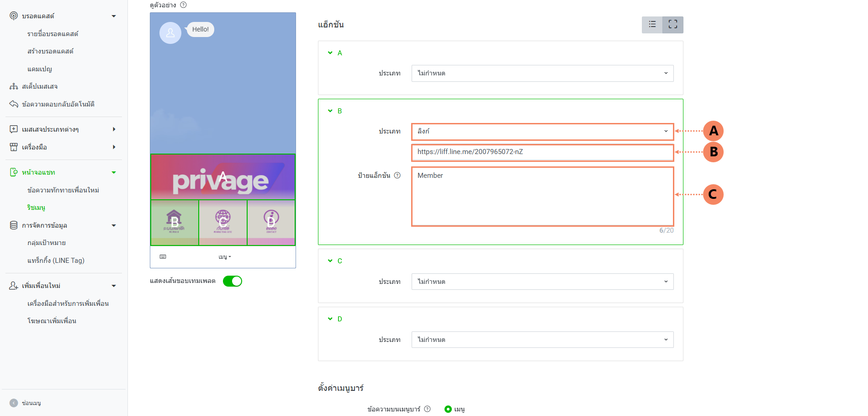Open ริชเมนู in the sidebar
The width and height of the screenshot is (868, 416).
36,208
